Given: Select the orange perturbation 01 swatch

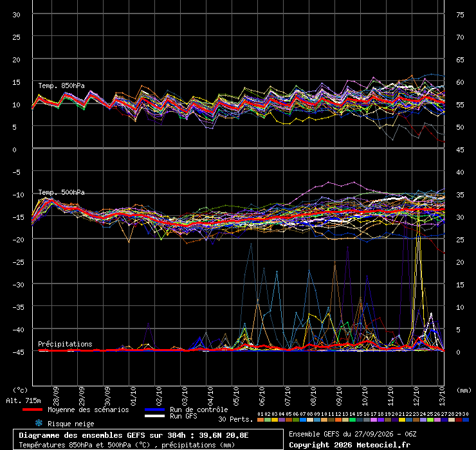Looking at the screenshot, I should (x=261, y=420).
